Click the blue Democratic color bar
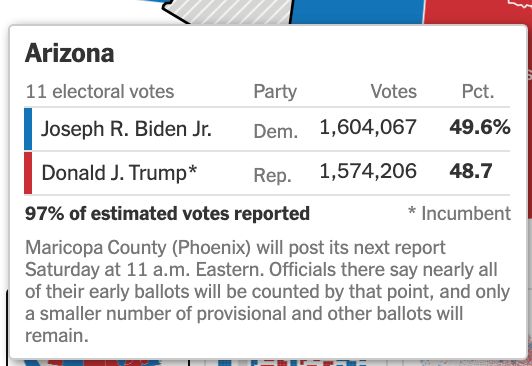The image size is (532, 366). 28,129
